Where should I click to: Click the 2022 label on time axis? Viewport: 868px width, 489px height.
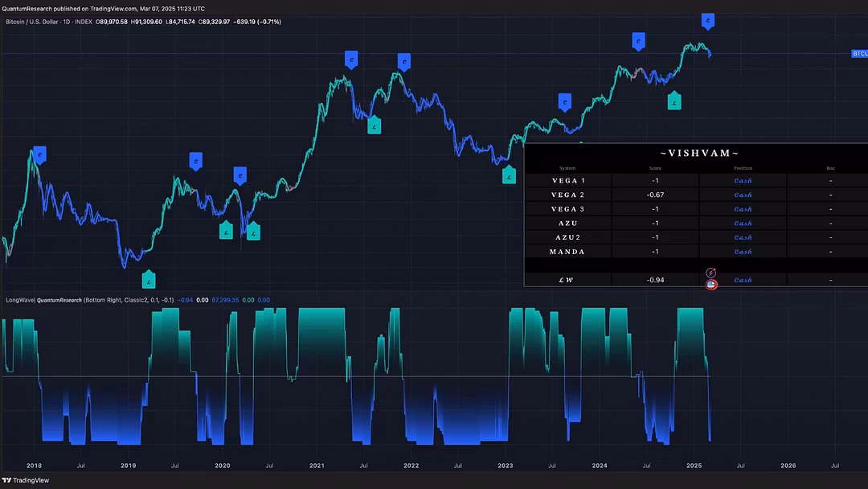pos(411,466)
